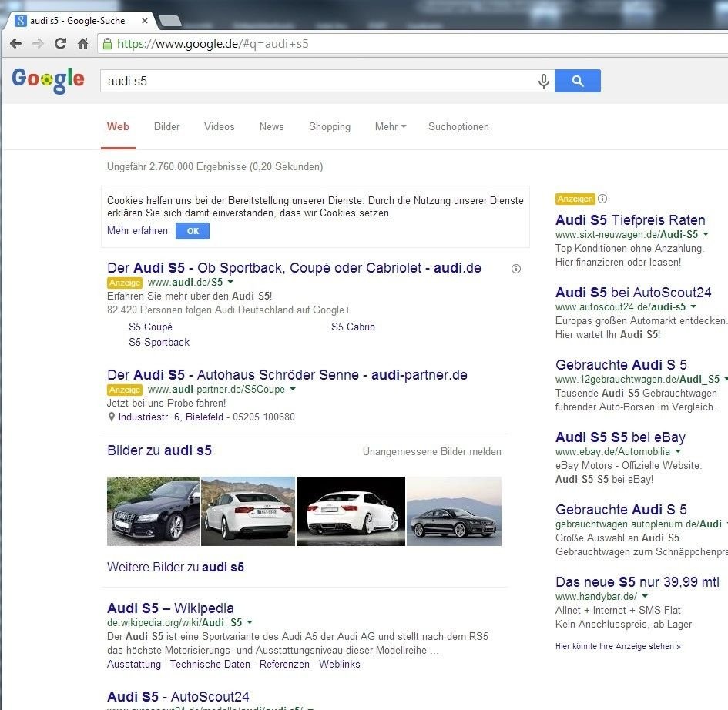Click Hier könnte Ihre Anzeige stehen link
728x710 pixels.
point(618,646)
